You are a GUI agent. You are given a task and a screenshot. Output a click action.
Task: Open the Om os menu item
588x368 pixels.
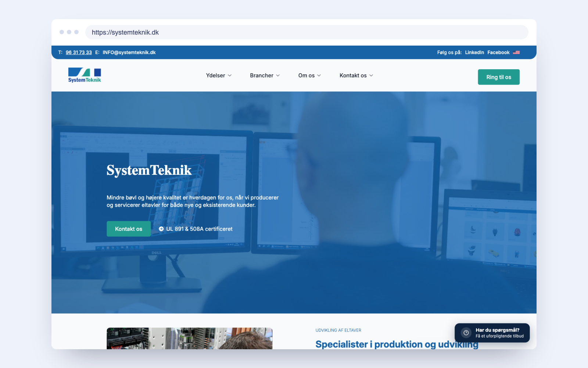[306, 75]
